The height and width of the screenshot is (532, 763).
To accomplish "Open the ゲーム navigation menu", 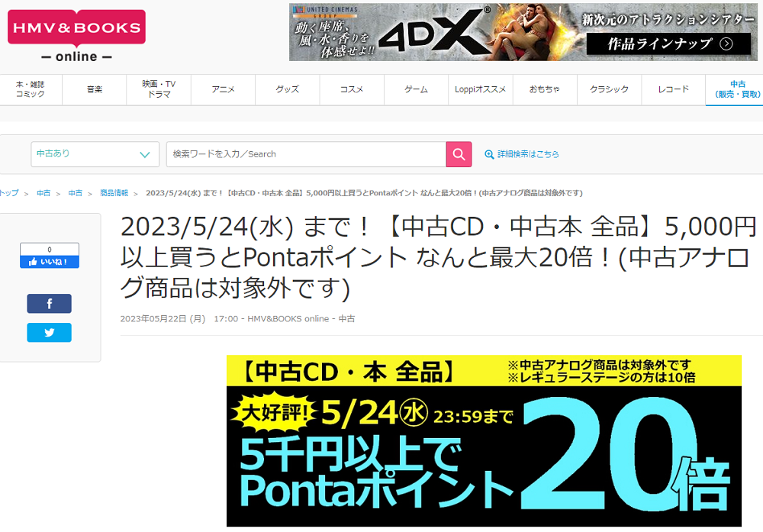I will click(416, 89).
